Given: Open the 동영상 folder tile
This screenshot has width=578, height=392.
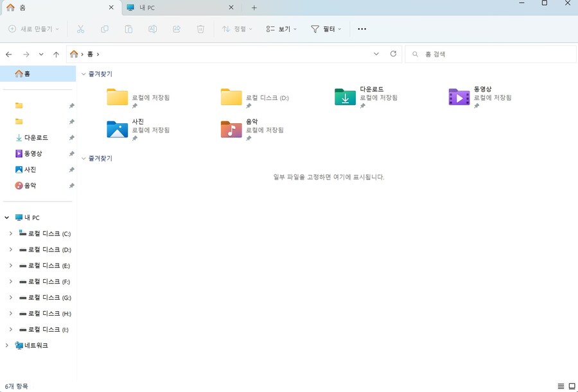Looking at the screenshot, I should [x=480, y=97].
